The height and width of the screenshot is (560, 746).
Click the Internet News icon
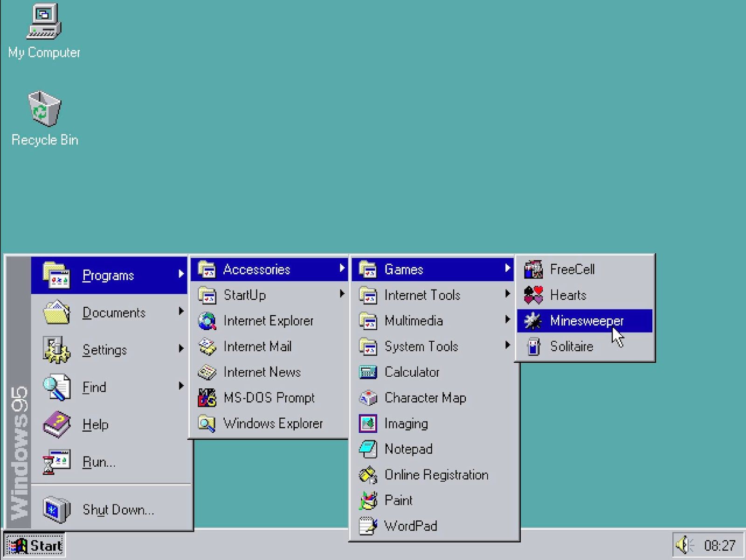(207, 372)
